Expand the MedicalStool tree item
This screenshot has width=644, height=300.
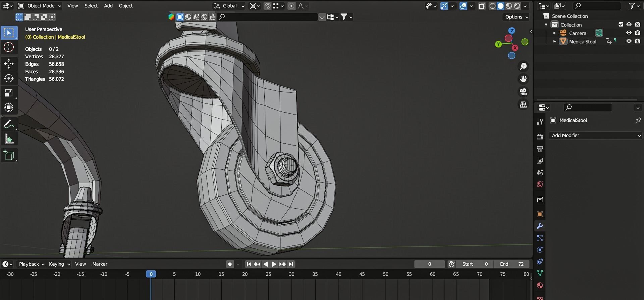point(555,41)
